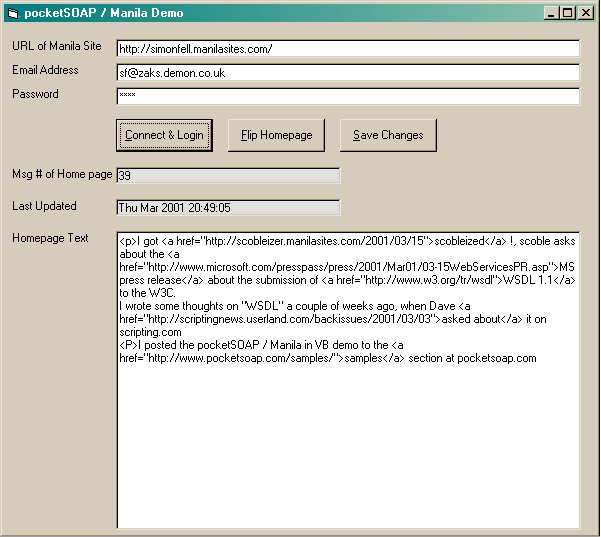Click the Connect & Login button
Image resolution: width=601 pixels, height=537 pixels.
click(164, 135)
